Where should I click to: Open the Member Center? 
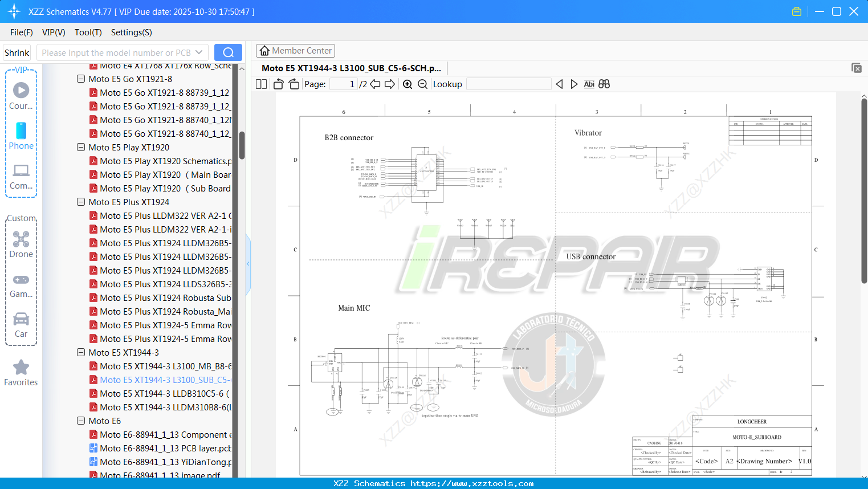click(295, 50)
